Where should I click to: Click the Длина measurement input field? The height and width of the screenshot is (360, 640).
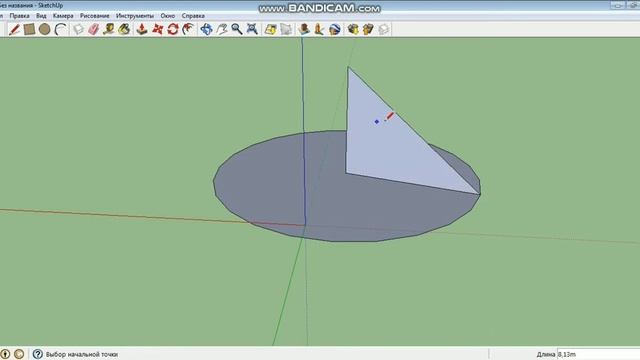click(598, 354)
